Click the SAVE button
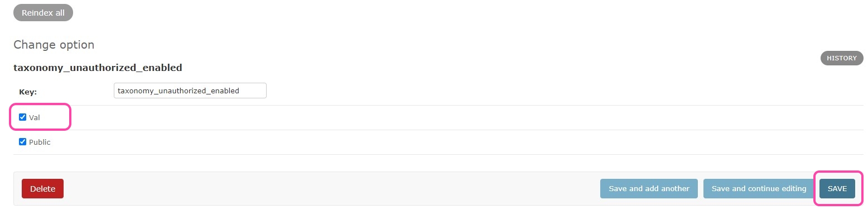Image resolution: width=868 pixels, height=209 pixels. 837,189
